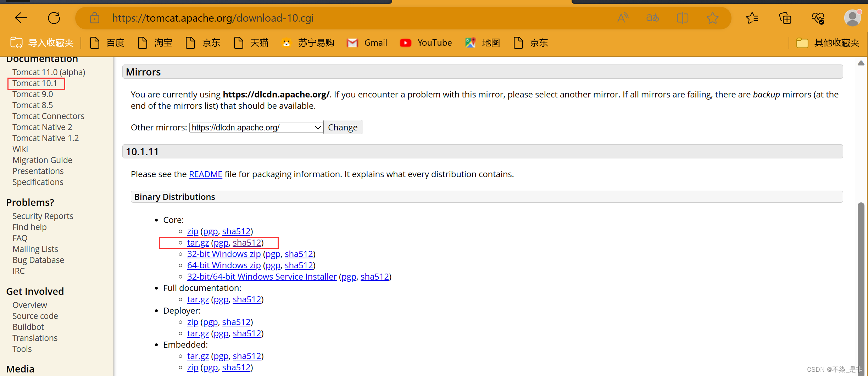Open 天猫 bookmark
Viewport: 868px width, 376px height.
click(251, 43)
